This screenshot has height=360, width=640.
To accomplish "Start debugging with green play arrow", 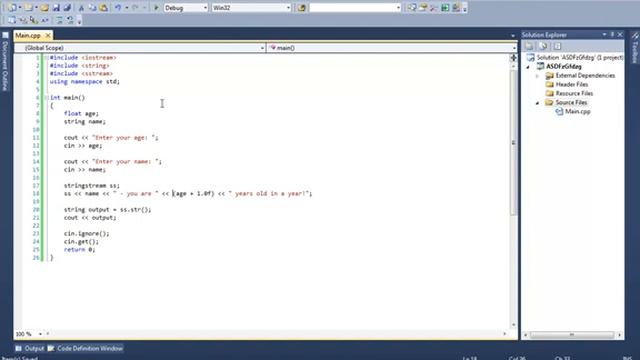I will pyautogui.click(x=156, y=8).
